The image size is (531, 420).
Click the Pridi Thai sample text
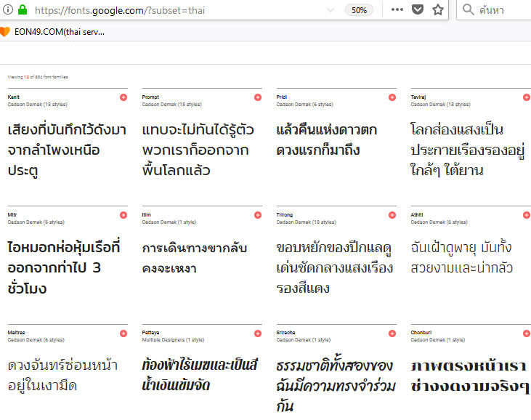coord(327,140)
